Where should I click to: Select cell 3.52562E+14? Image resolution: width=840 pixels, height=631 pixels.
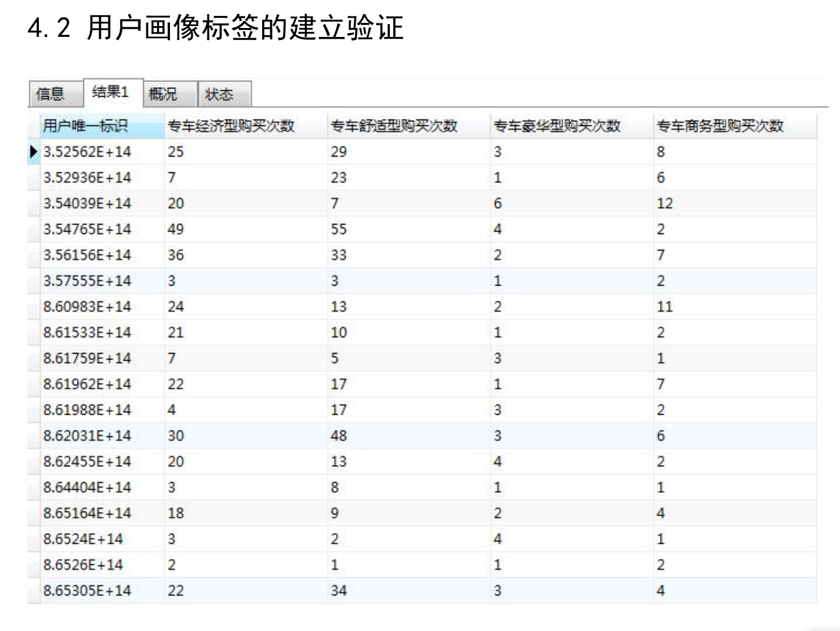(102, 152)
